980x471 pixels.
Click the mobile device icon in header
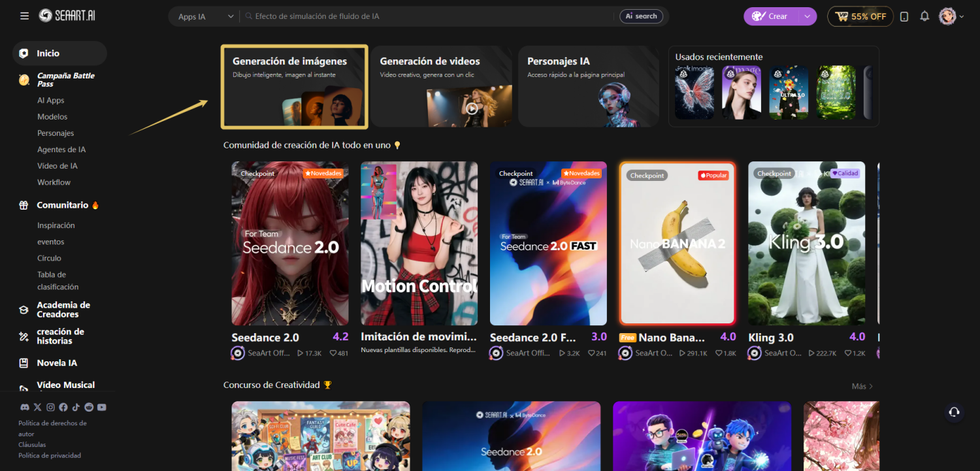(904, 16)
